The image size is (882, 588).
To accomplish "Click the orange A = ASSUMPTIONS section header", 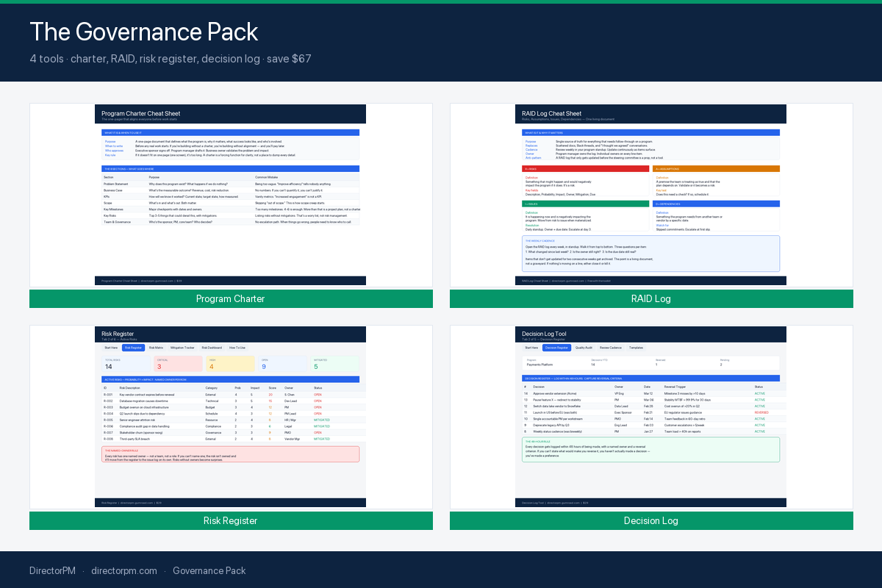I will [717, 169].
